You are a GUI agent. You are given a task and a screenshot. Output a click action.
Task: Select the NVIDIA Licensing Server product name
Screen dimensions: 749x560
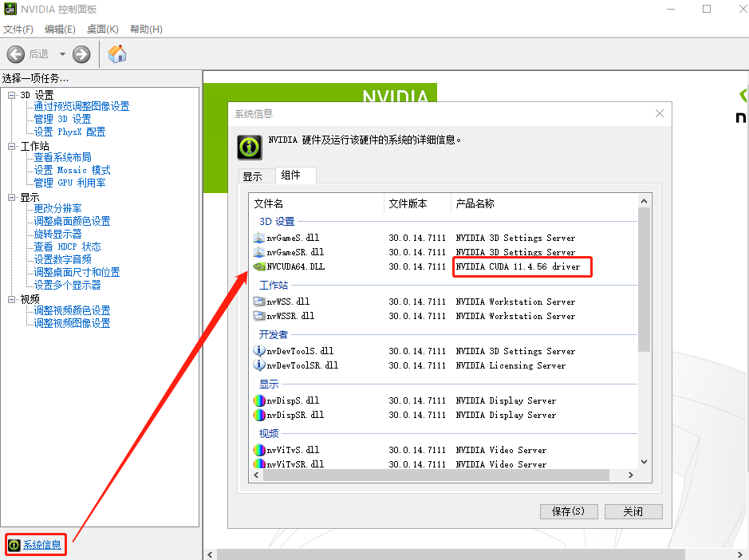511,365
